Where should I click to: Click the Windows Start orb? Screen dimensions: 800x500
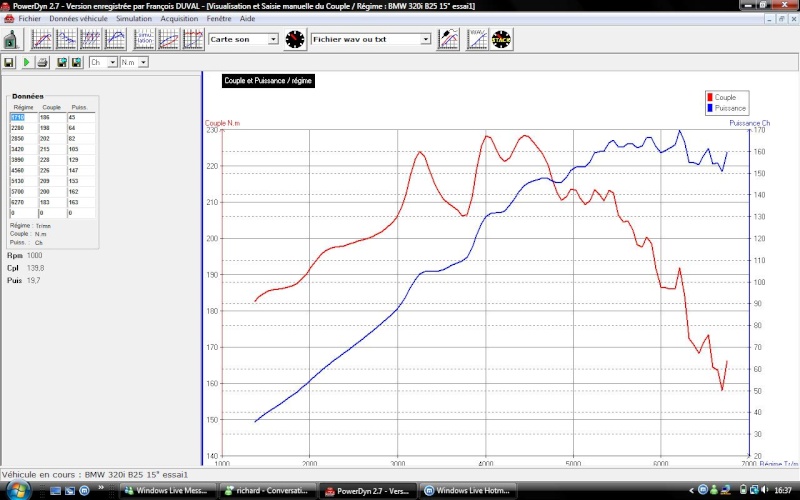(18, 490)
